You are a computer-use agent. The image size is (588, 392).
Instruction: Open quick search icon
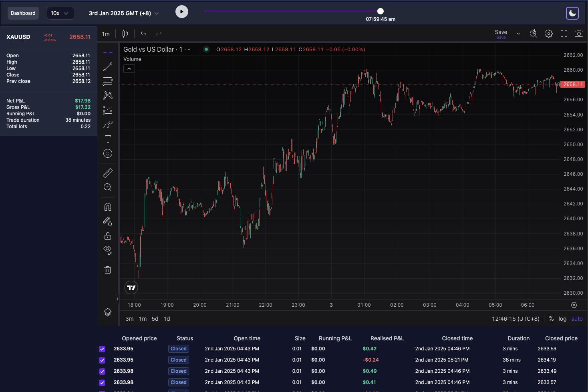point(534,34)
